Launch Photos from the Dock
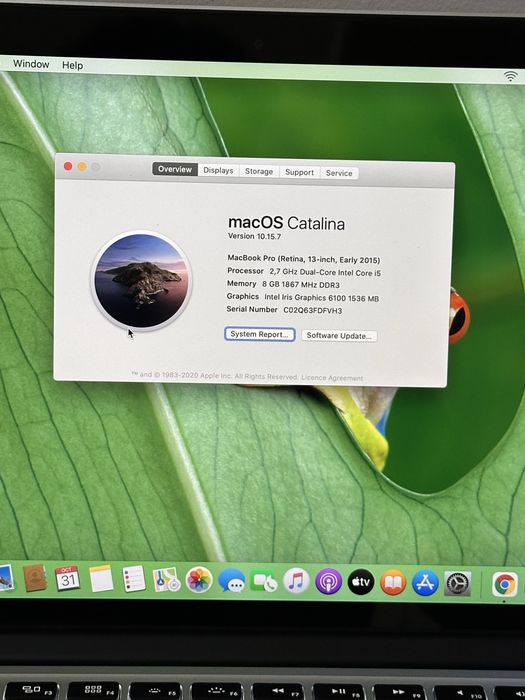Viewport: 525px width, 700px height. pos(199,580)
